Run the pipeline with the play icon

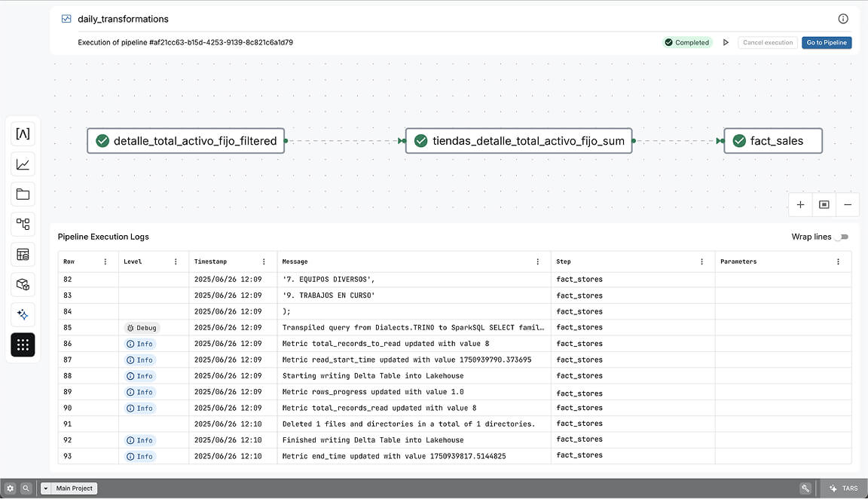click(726, 43)
